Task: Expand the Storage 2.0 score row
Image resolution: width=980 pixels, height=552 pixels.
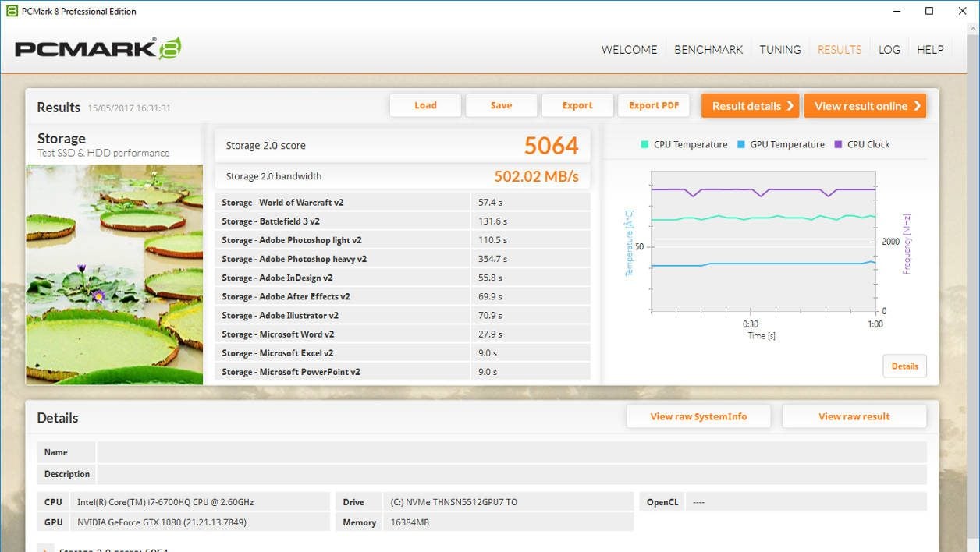Action: [x=46, y=550]
